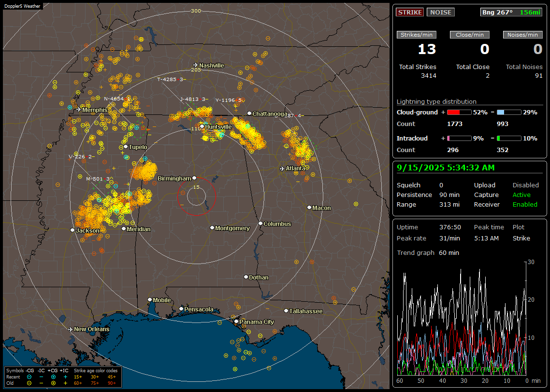Select the Dothan city marker dot
Image resolution: width=550 pixels, height=392 pixels.
coord(246,277)
